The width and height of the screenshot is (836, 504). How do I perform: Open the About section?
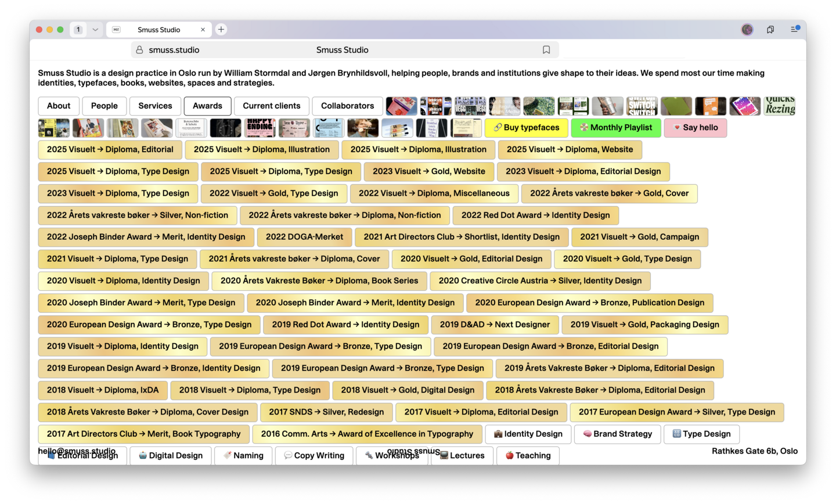[59, 106]
